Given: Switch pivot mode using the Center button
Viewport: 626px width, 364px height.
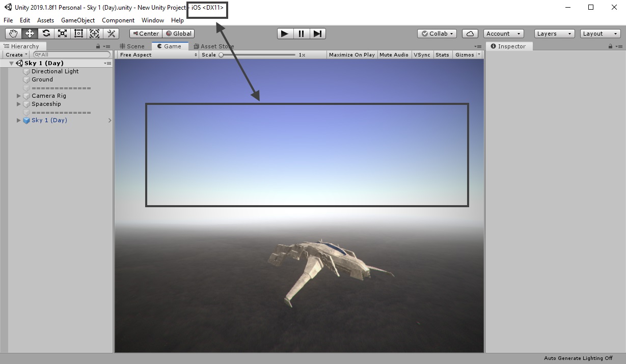Looking at the screenshot, I should [145, 33].
